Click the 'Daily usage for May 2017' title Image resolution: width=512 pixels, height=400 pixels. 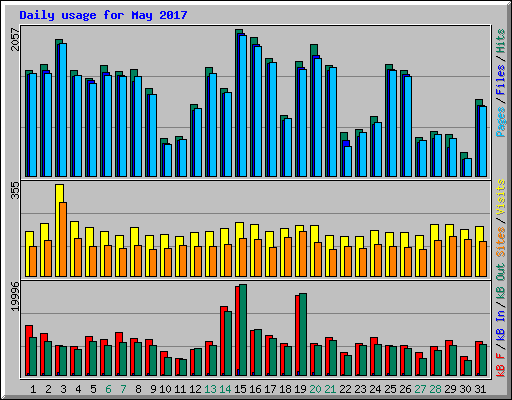tap(103, 15)
